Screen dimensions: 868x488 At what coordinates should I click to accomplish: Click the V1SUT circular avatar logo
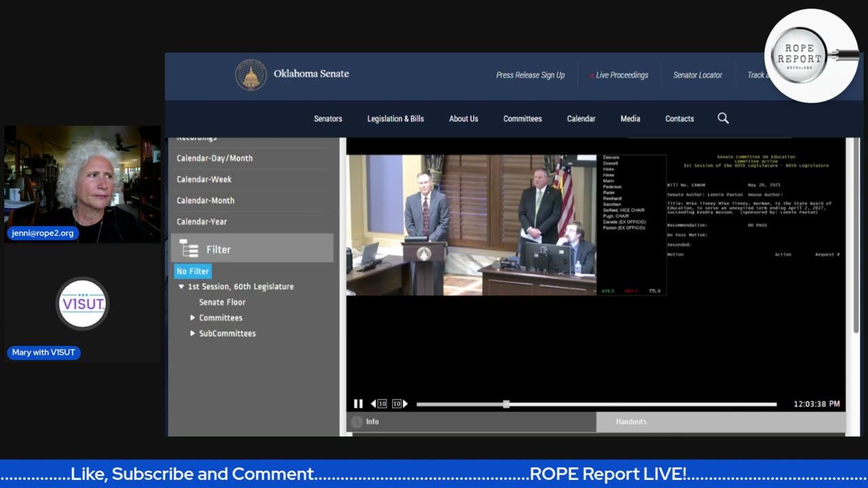[82, 304]
